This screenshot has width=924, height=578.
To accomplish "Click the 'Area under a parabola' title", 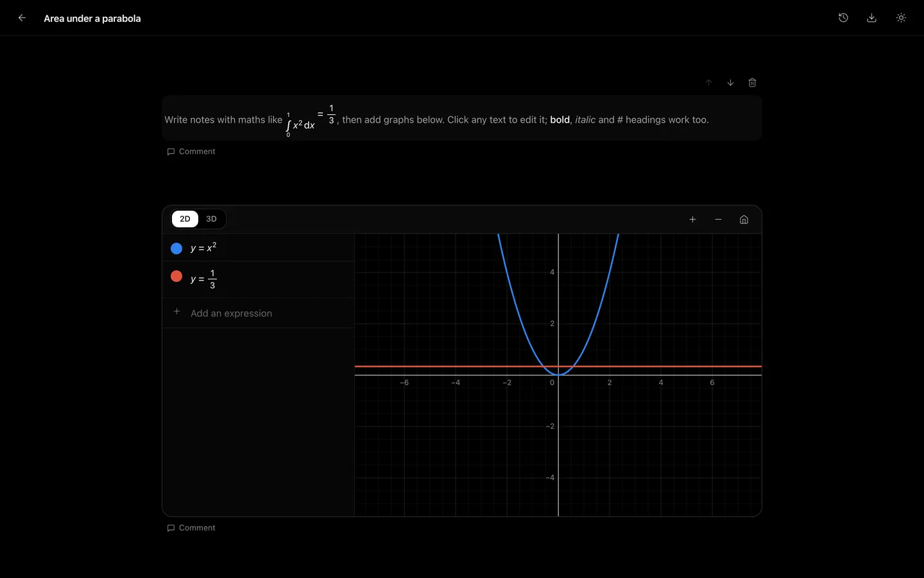I will pos(92,19).
